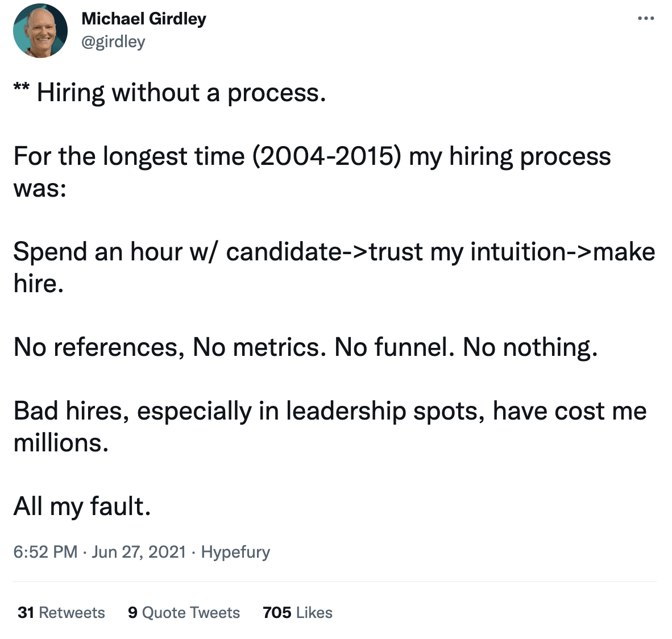
Task: Show the 9 Quote Tweets
Action: point(184,612)
